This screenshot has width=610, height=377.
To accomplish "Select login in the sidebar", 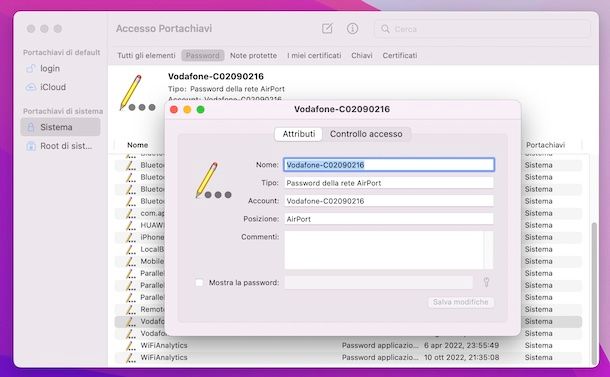I will click(50, 68).
